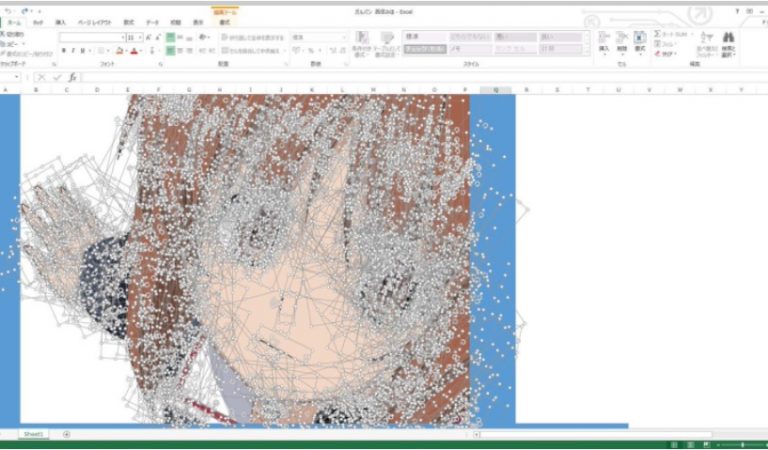Click the AutoSum sigma icon
The height and width of the screenshot is (450, 768).
pyautogui.click(x=657, y=34)
